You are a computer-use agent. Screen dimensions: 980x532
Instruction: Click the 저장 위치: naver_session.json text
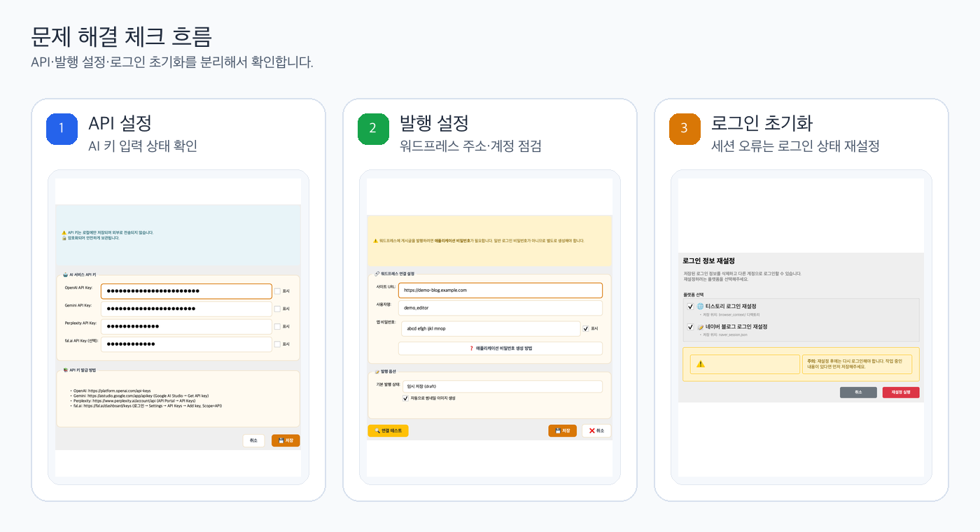pyautogui.click(x=725, y=335)
